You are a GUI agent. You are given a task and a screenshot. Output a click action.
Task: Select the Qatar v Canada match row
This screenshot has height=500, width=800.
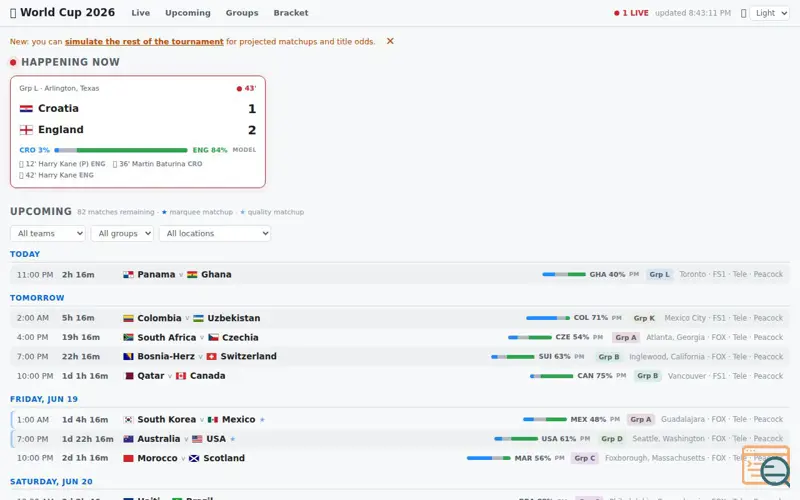point(399,376)
